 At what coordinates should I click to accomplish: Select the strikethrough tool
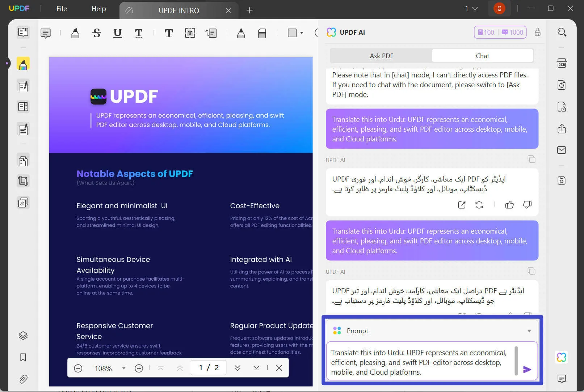click(96, 33)
